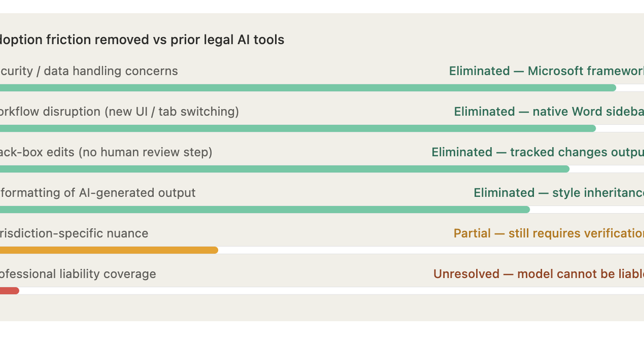Viewport: 644px width, 344px height.
Task: Select the 'Unresolved — model cannot be liable' text
Action: coord(539,274)
